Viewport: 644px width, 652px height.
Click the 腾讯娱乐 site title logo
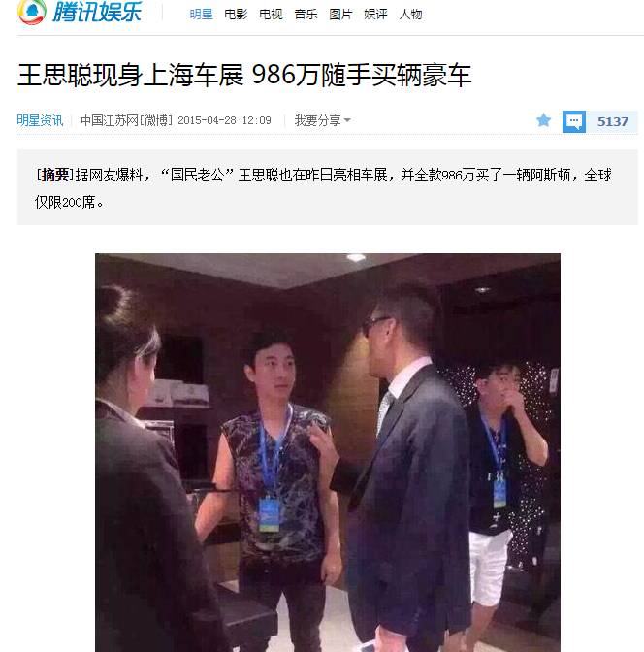coord(97,12)
